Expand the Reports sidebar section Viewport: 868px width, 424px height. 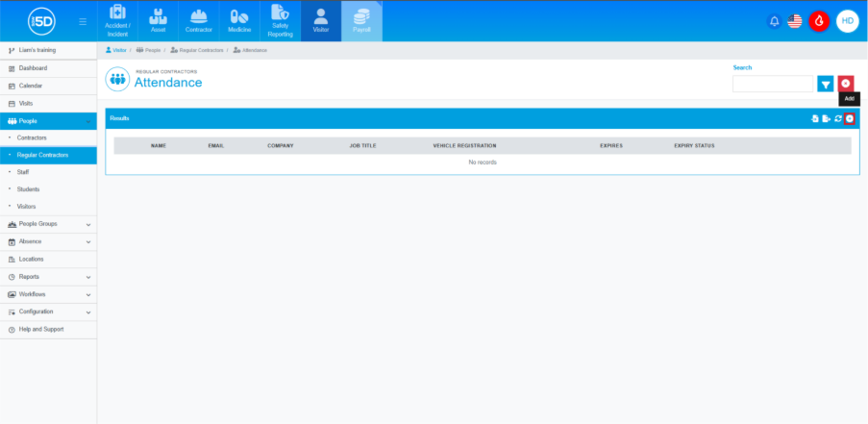point(88,277)
